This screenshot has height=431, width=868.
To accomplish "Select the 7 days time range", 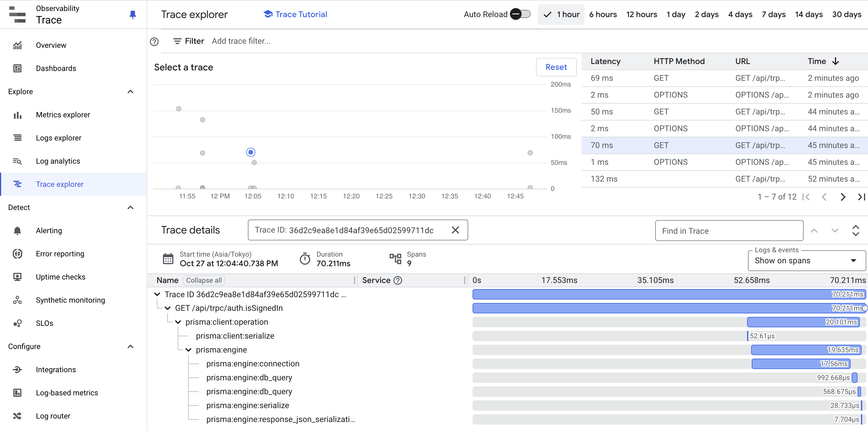I will [x=773, y=14].
